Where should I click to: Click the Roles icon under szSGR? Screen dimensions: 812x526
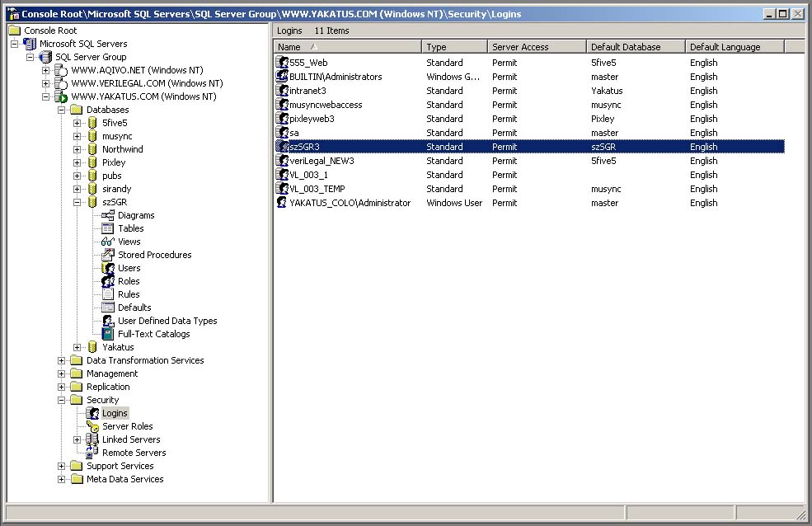pos(108,281)
